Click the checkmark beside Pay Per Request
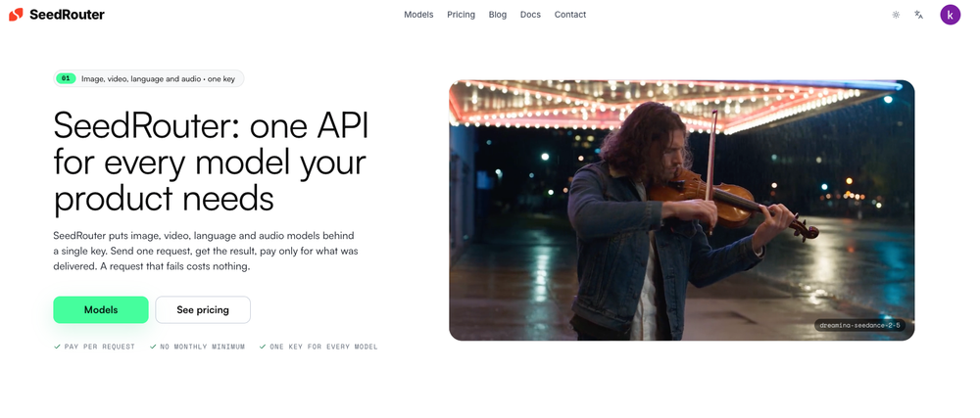980x418 pixels. [57, 347]
